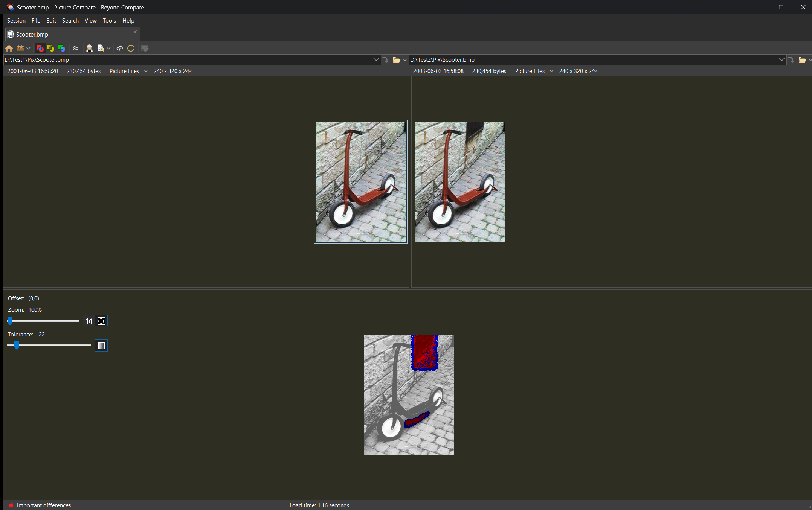Open the Sessions briefcase icon

pos(20,48)
